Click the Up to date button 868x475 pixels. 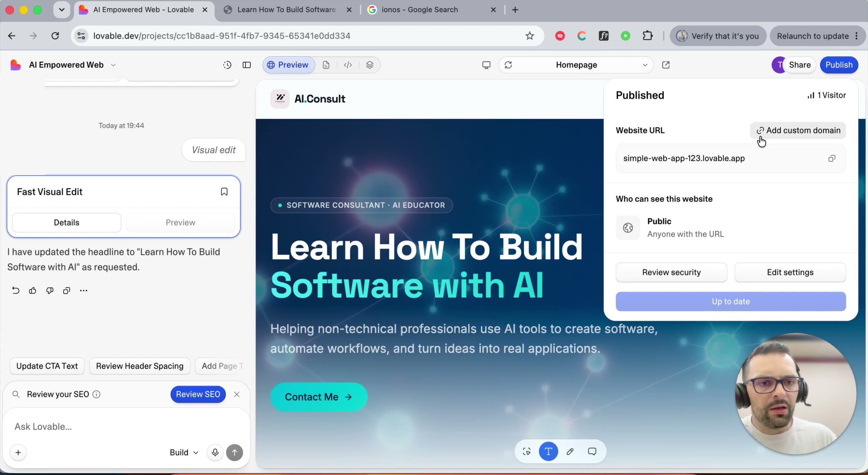coord(731,301)
